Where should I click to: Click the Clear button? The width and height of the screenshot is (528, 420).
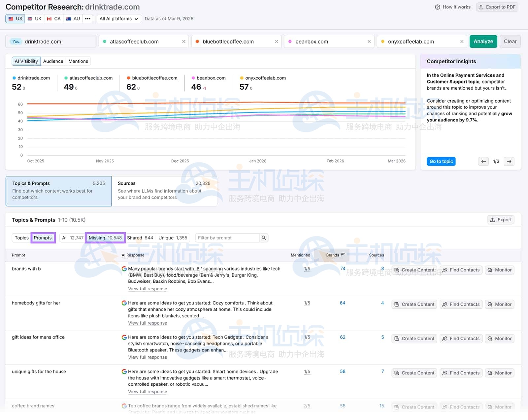pos(510,42)
